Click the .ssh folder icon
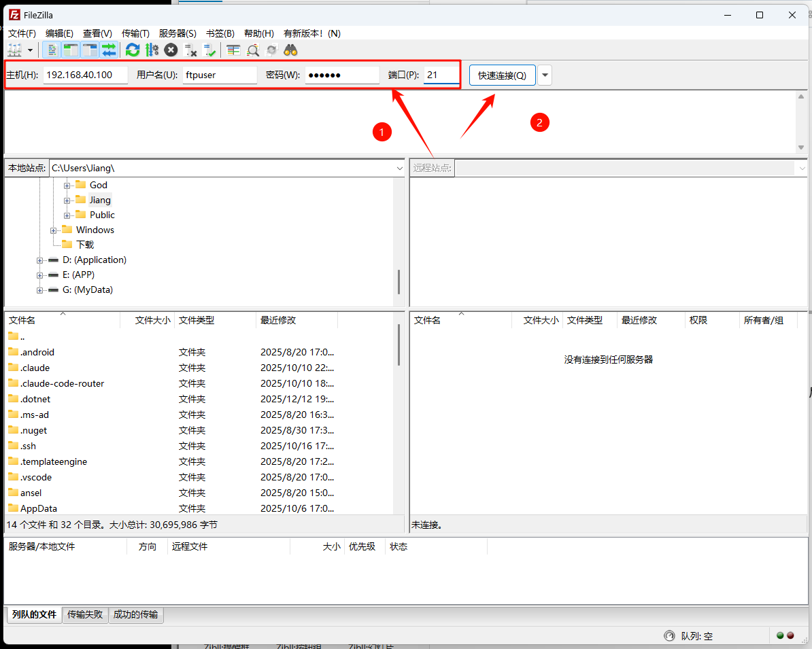This screenshot has height=649, width=812. click(14, 446)
